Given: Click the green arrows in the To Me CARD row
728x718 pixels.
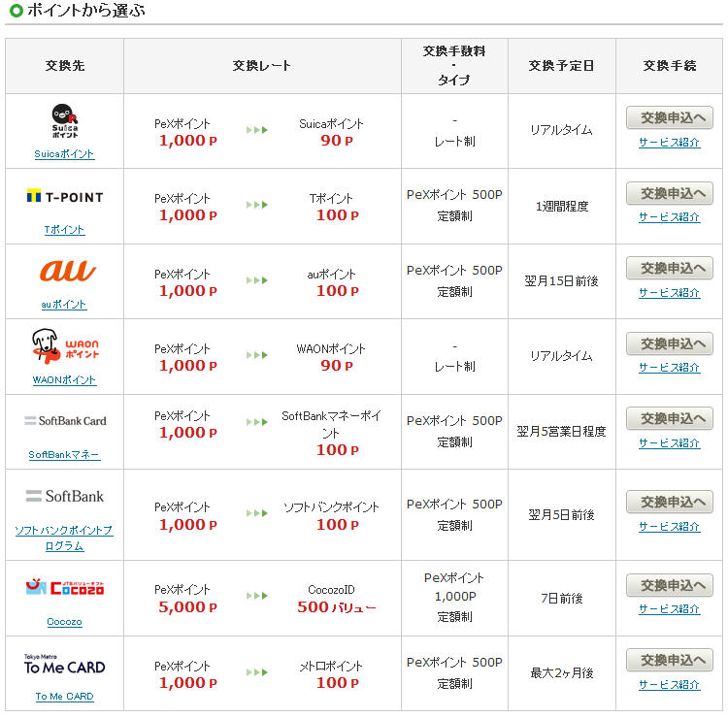Looking at the screenshot, I should click(257, 672).
